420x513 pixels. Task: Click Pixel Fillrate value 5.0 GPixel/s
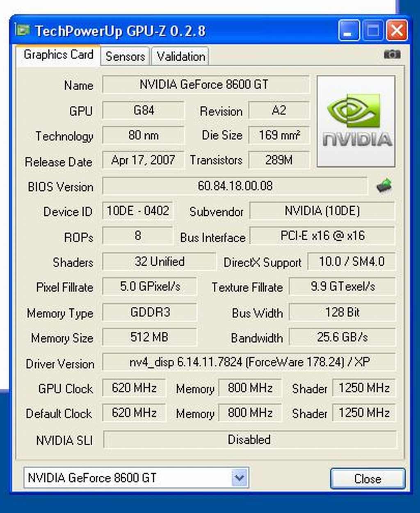[149, 287]
